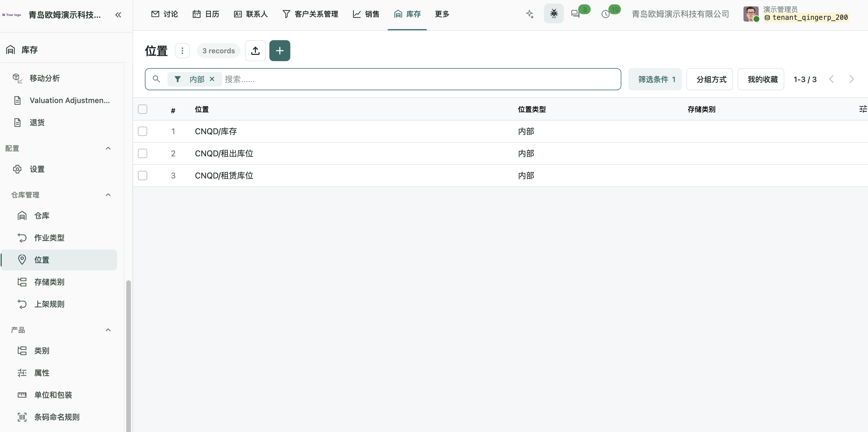Collapse the 仓库管理 section

coord(108,194)
